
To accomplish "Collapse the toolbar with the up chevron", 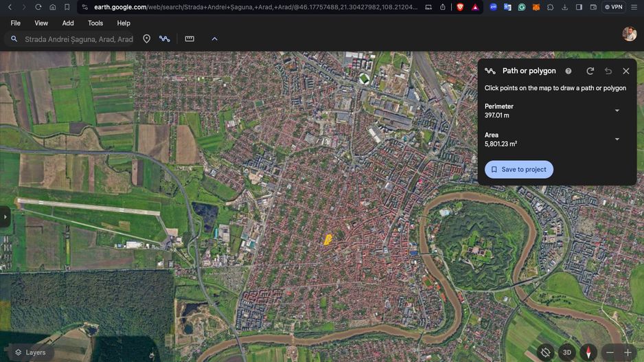I will click(214, 39).
